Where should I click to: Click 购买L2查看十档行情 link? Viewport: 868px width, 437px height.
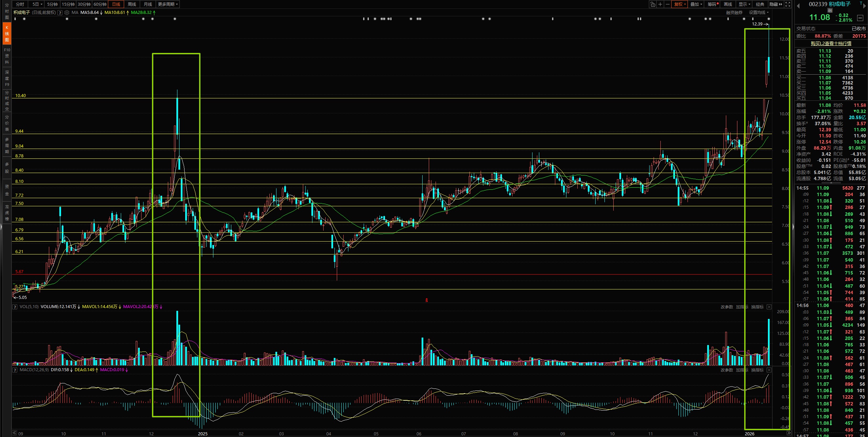pyautogui.click(x=831, y=43)
